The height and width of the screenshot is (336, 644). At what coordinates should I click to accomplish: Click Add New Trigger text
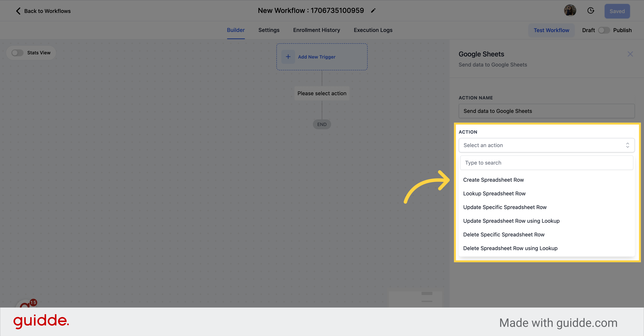(x=316, y=57)
